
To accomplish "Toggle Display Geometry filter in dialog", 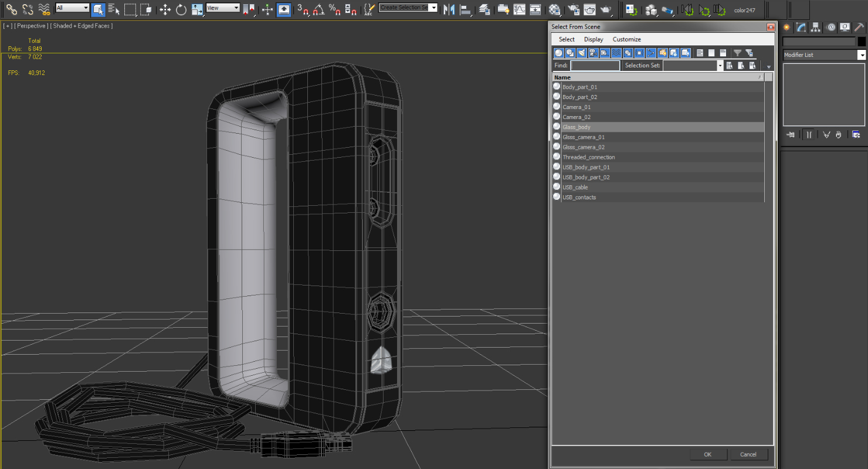I will [x=558, y=53].
